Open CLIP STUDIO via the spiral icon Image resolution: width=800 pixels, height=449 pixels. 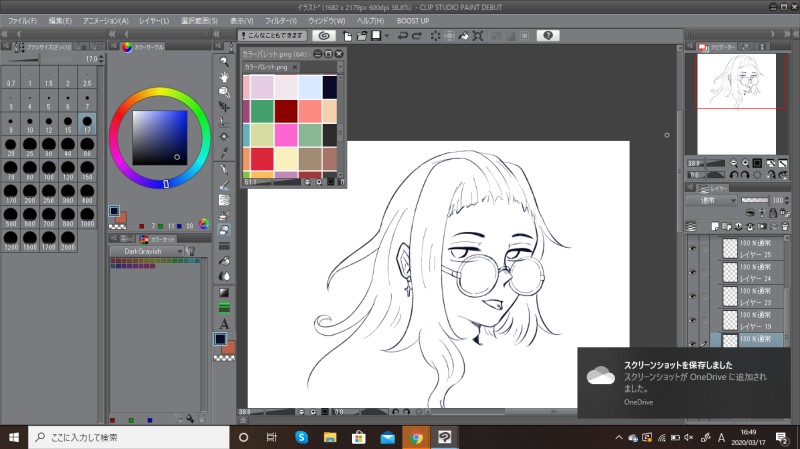(323, 35)
